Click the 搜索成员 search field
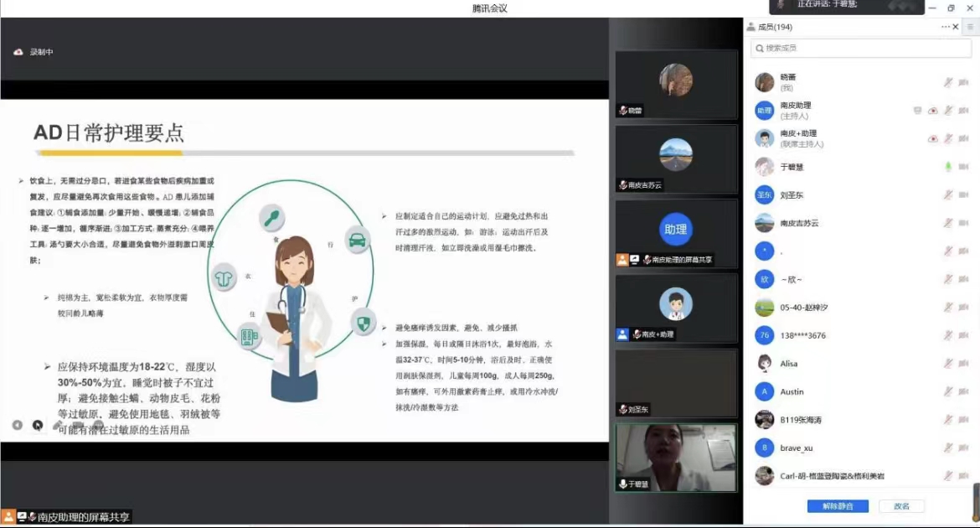Screen dimensions: 980x528 (x=863, y=49)
